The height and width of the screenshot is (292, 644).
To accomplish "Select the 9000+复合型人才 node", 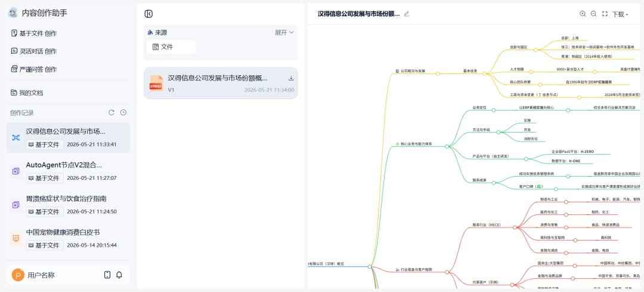I will [570, 70].
